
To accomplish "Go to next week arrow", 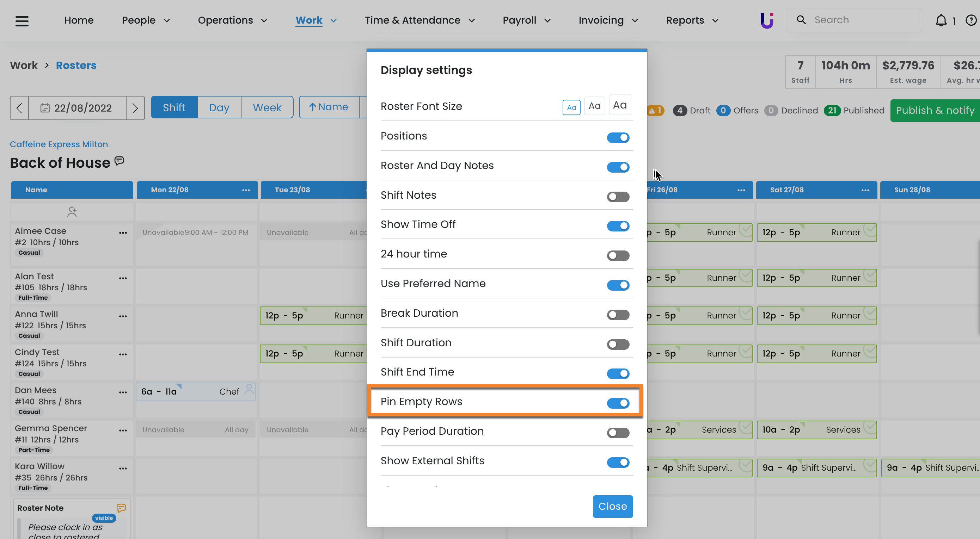I will (135, 108).
